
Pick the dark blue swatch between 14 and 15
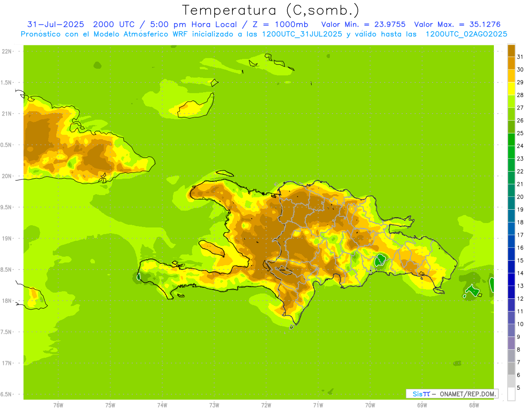[511, 267]
